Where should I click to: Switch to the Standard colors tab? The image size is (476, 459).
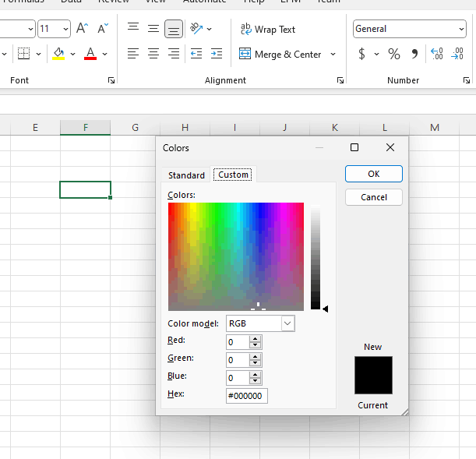click(186, 175)
